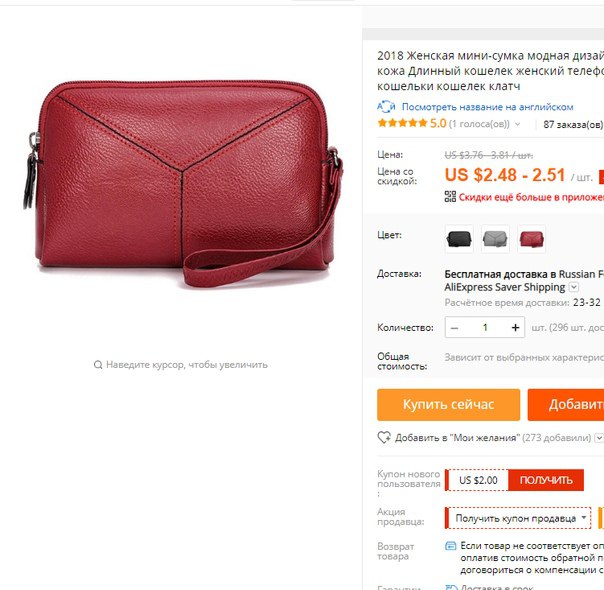Click the five-star rating icons
The image size is (604, 590).
pos(402,123)
